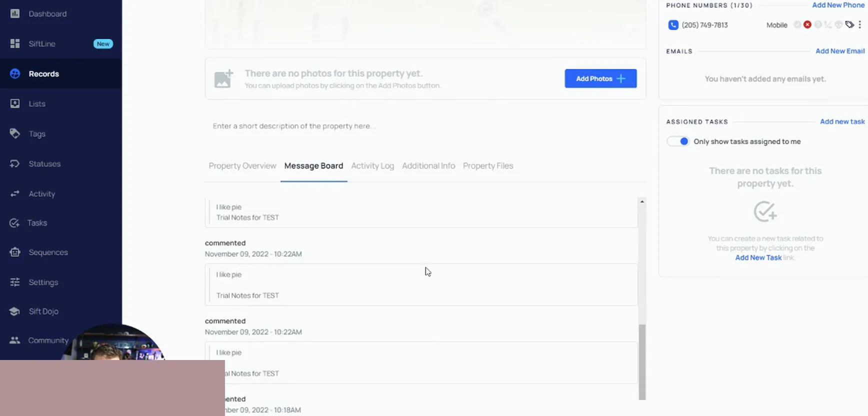868x416 pixels.
Task: Click the Add New Task link in empty state
Action: (x=758, y=257)
